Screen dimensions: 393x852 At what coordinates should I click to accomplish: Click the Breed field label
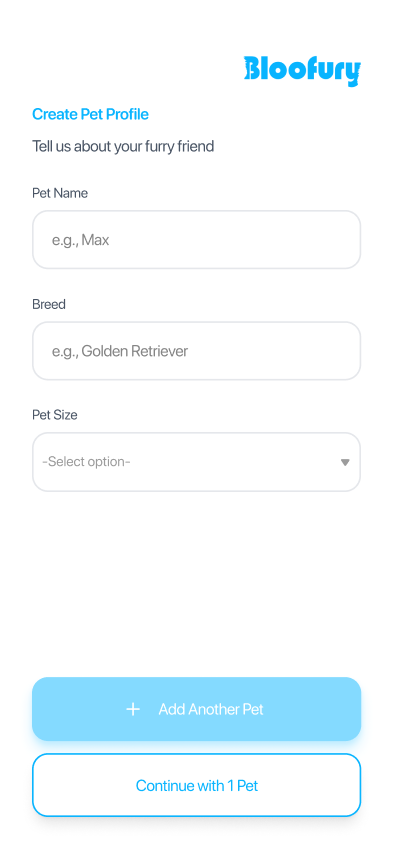[49, 304]
